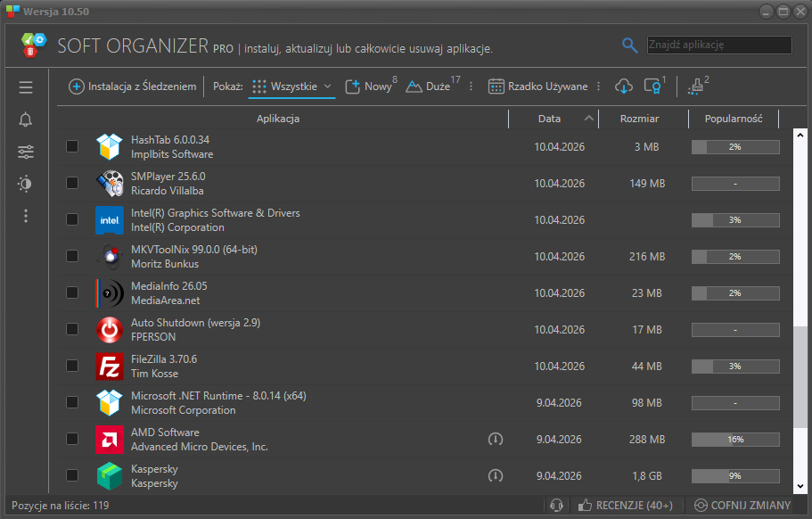Click the vertical scrollbar thumb
The height and width of the screenshot is (519, 812).
coord(800,377)
